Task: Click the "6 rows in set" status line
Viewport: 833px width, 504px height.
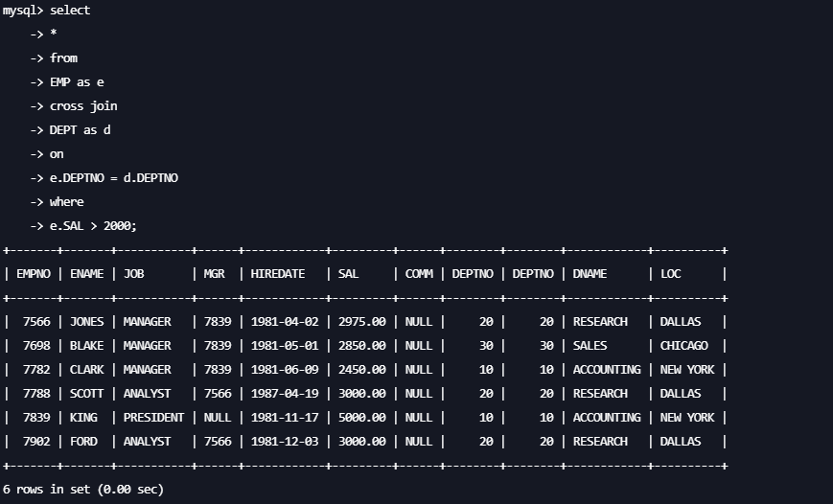Action: click(x=82, y=489)
